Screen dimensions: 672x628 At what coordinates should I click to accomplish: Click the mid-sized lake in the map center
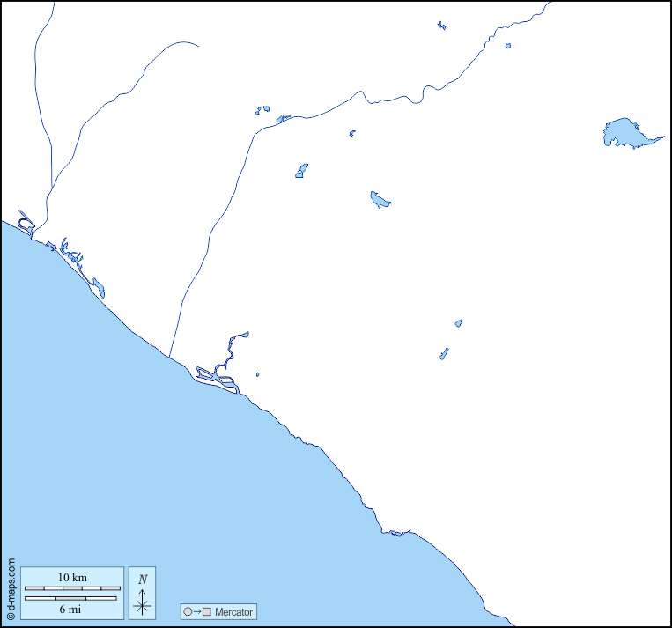(x=380, y=200)
